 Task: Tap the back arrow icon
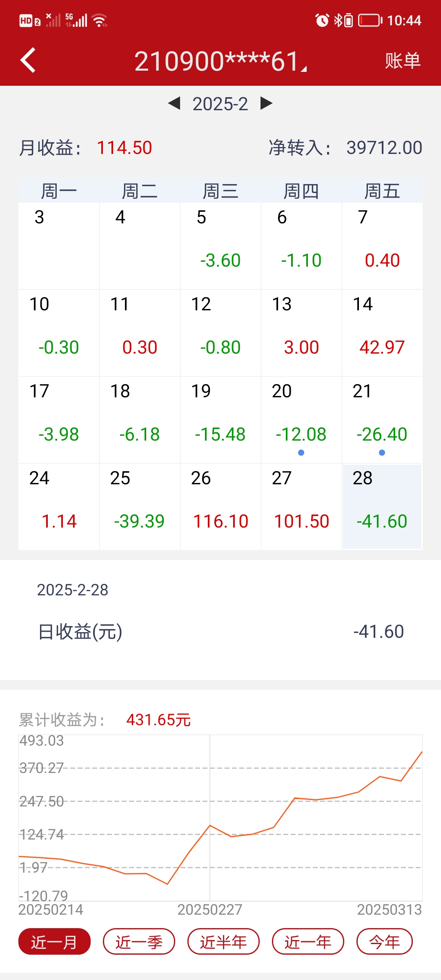28,60
